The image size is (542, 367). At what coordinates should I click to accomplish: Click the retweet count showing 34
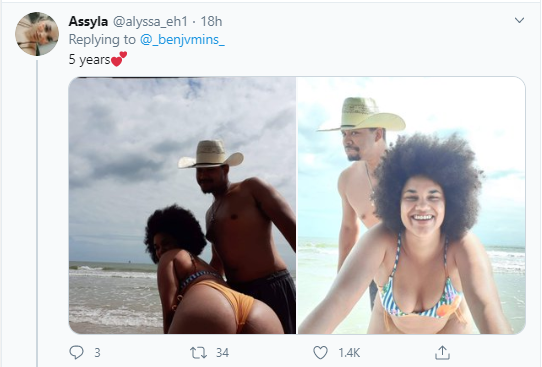222,353
